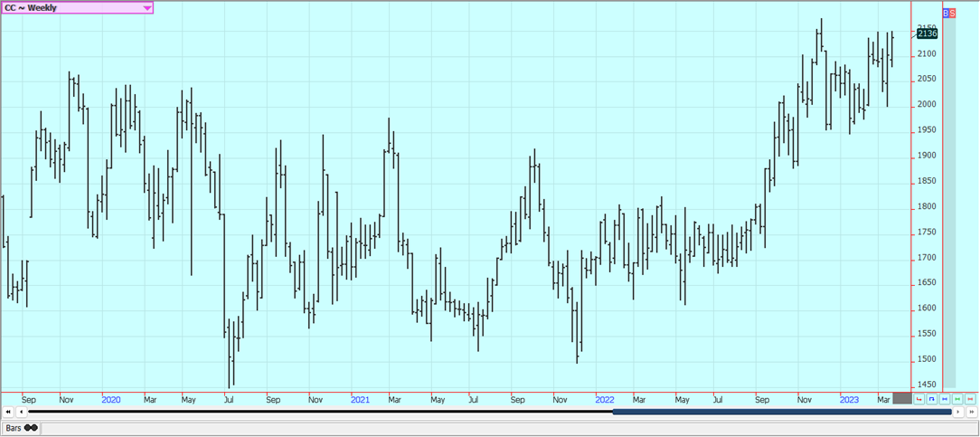Viewport: 980px width, 437px height.
Task: Click the red bowtie icon
Action: point(970,399)
